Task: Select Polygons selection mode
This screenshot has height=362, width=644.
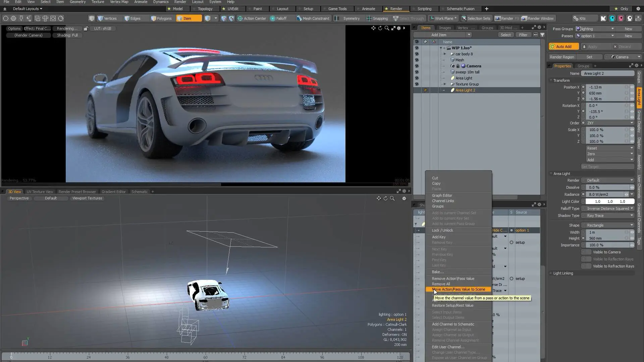Action: 161,18
